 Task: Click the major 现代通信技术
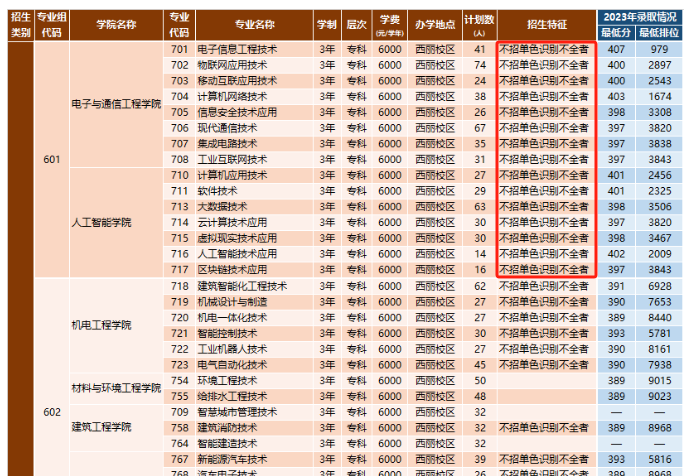click(254, 128)
